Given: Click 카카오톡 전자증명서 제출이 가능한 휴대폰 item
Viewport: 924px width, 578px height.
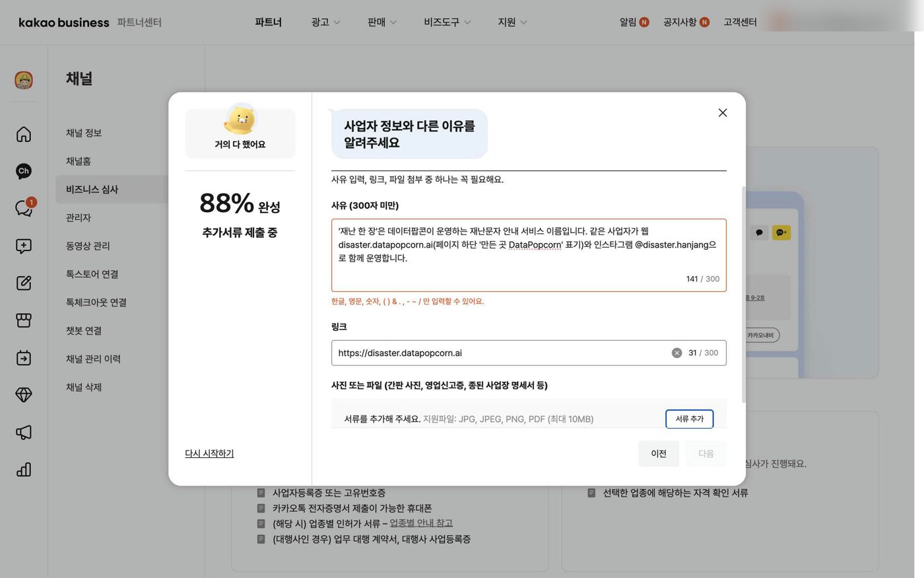Looking at the screenshot, I should [x=352, y=508].
